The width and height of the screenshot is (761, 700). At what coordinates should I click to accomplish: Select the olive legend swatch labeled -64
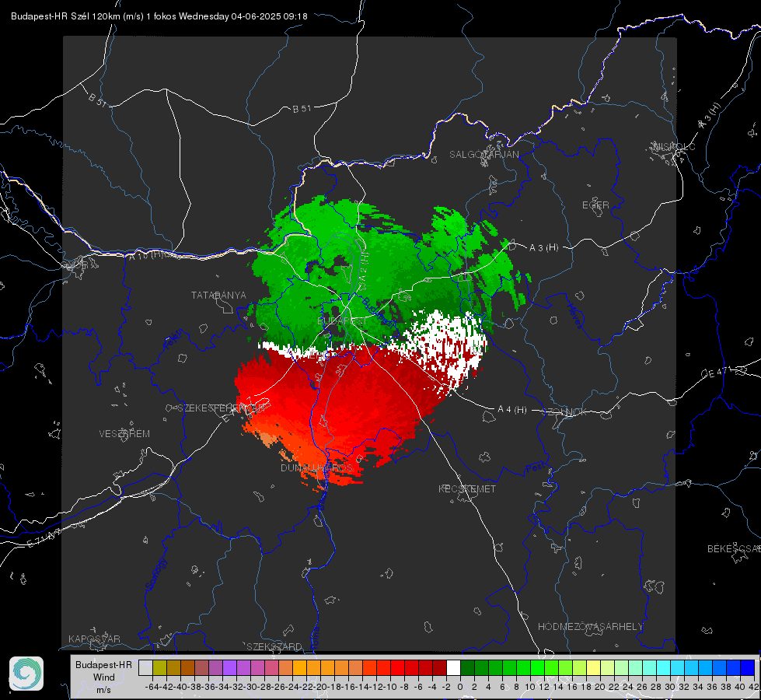coord(159,667)
